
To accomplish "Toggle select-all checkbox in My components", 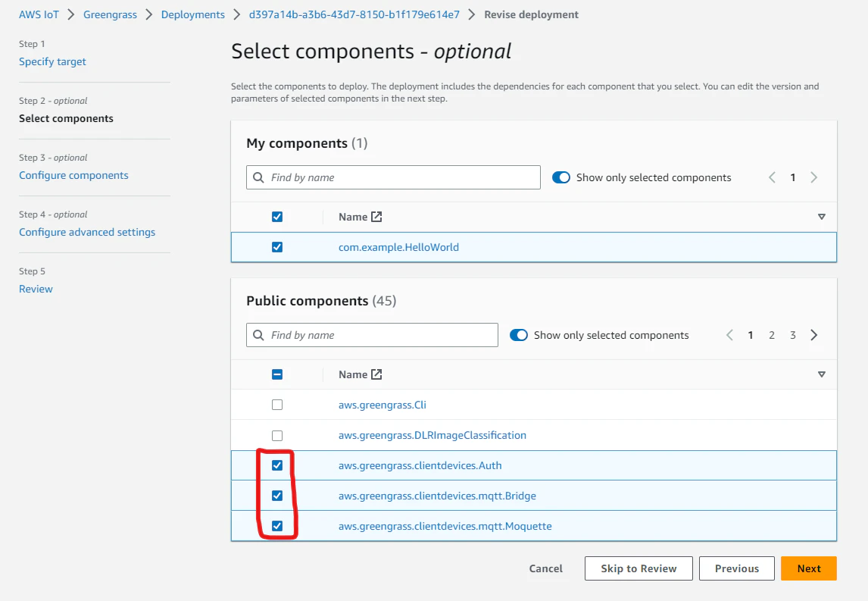I will coord(277,217).
